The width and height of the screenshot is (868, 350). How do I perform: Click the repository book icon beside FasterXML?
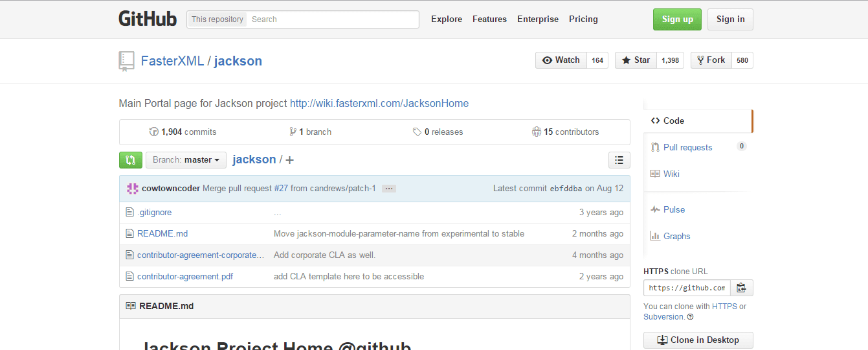pos(127,61)
